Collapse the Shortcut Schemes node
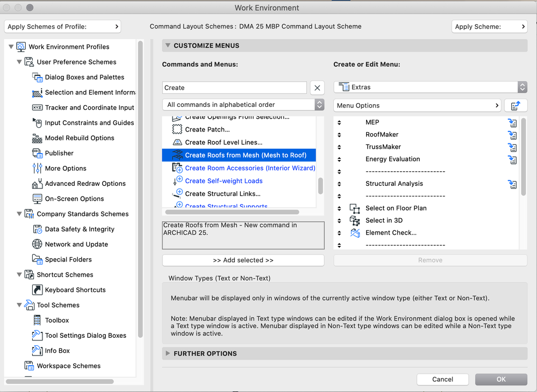537x392 pixels. click(x=19, y=275)
